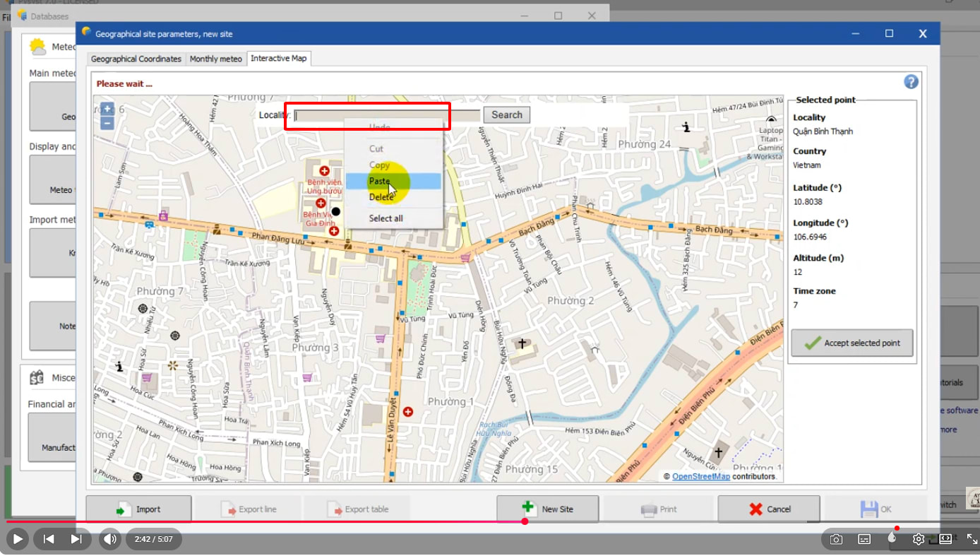Screen dimensions: 980x556
Task: Choose Cut from the context menu
Action: [x=393, y=148]
